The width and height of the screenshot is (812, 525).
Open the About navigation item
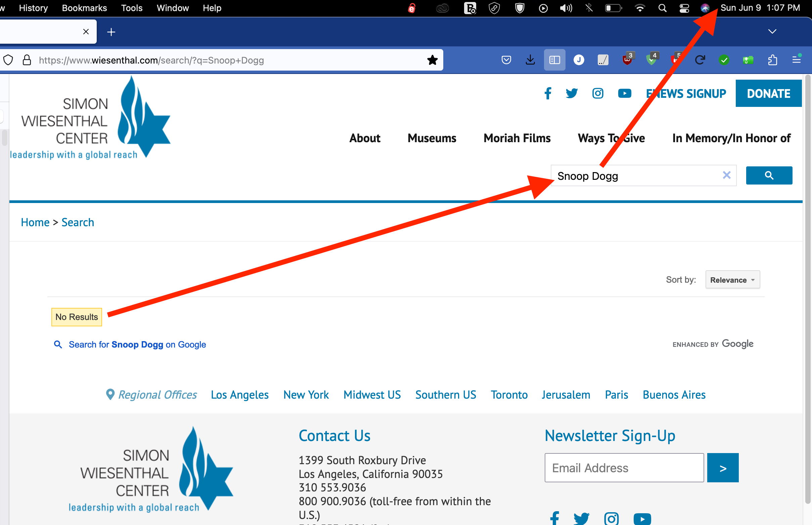tap(364, 138)
